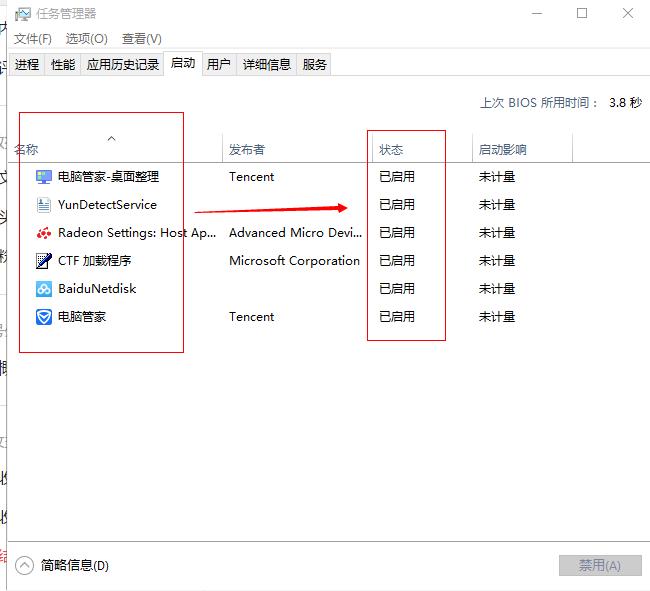Click 未计量 impact of Radeon Settings row
Viewport: 650px width, 591px height.
497,233
